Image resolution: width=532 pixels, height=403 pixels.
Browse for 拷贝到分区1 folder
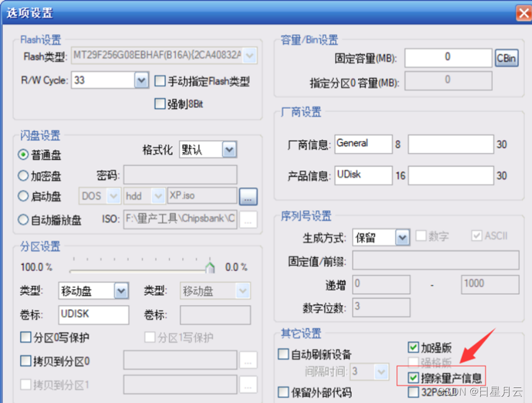tap(248, 385)
